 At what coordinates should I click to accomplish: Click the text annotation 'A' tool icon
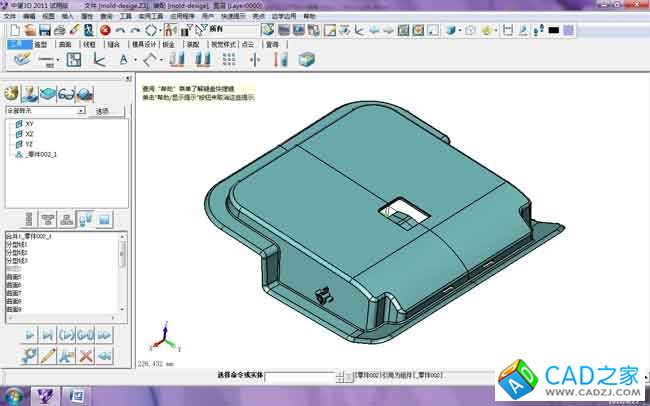pos(123,60)
